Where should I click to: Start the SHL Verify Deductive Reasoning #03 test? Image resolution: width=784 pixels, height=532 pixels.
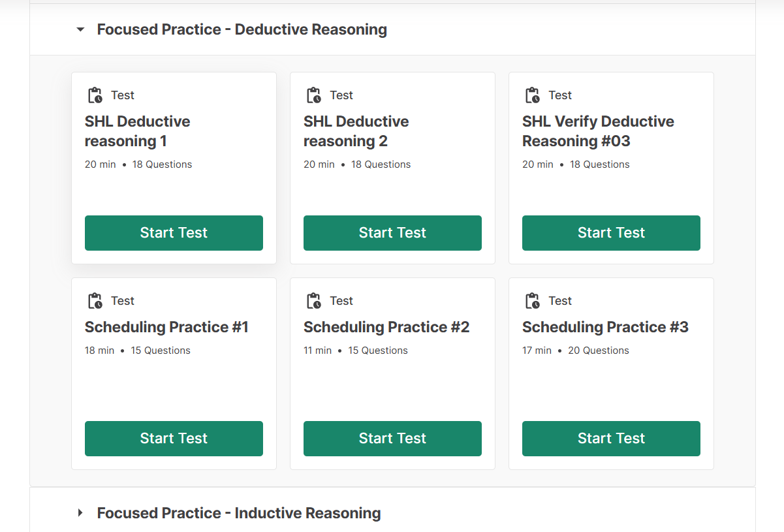coord(611,233)
